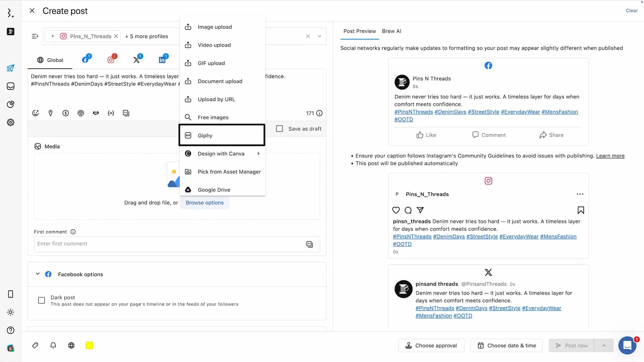Open the inbox icon in sidebar
Image resolution: width=644 pixels, height=362 pixels.
[x=11, y=86]
